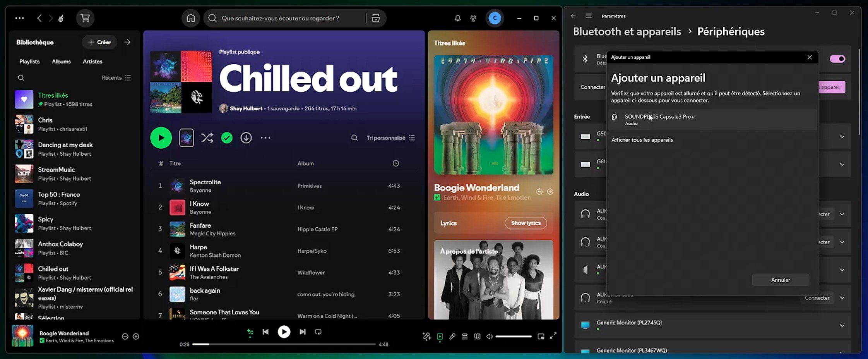Toggle smart shuffle in player bar

[x=250, y=332]
